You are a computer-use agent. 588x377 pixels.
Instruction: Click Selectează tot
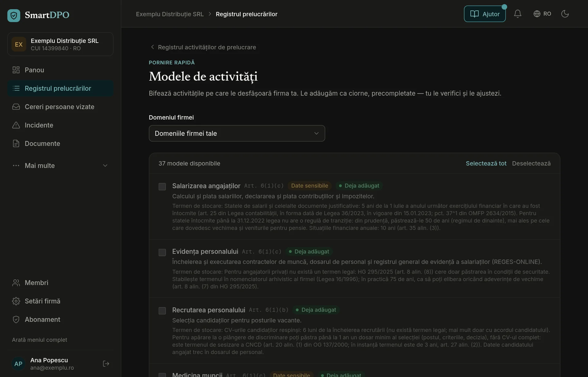pyautogui.click(x=486, y=163)
